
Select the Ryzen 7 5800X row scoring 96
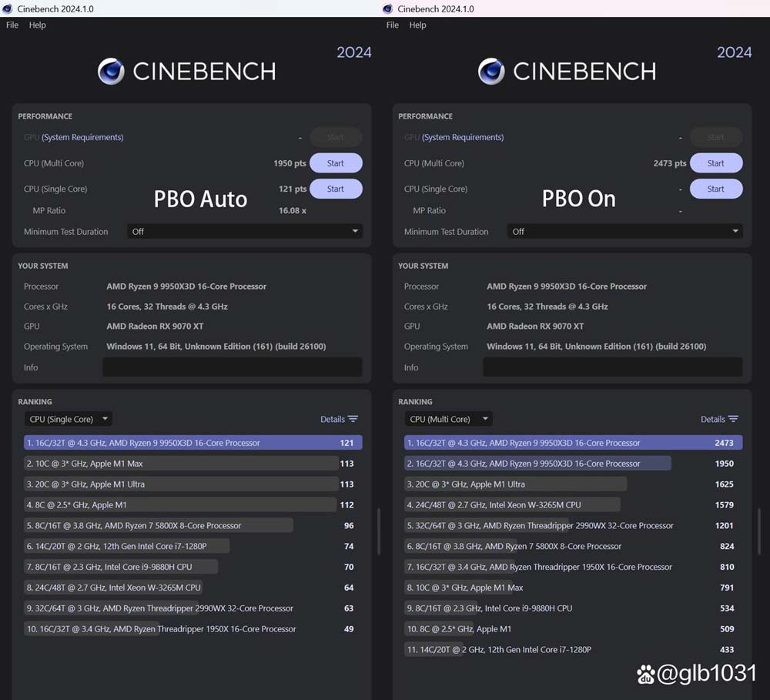(193, 525)
